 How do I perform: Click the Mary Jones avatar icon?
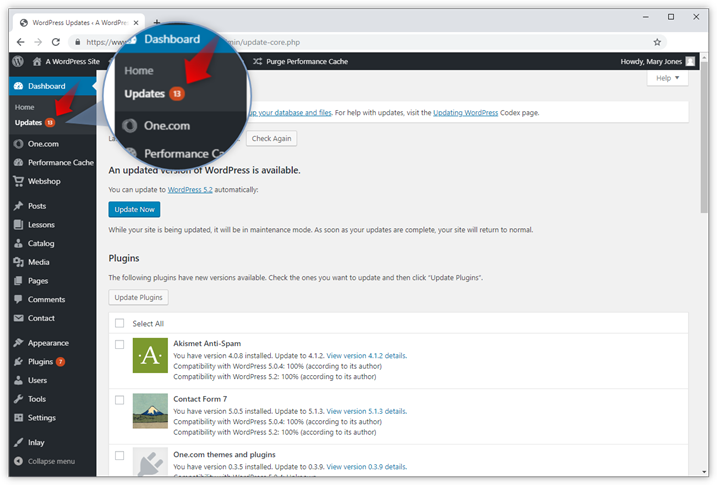[x=690, y=61]
